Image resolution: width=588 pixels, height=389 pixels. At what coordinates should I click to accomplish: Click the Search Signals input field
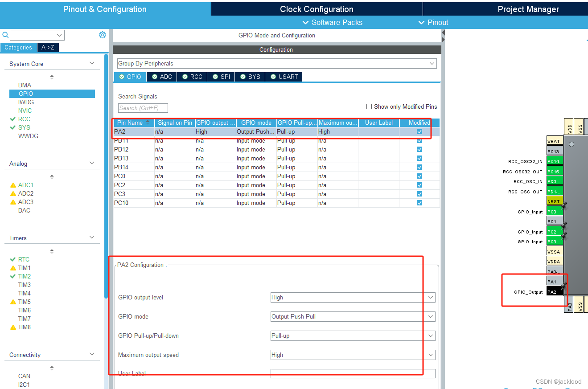point(143,108)
